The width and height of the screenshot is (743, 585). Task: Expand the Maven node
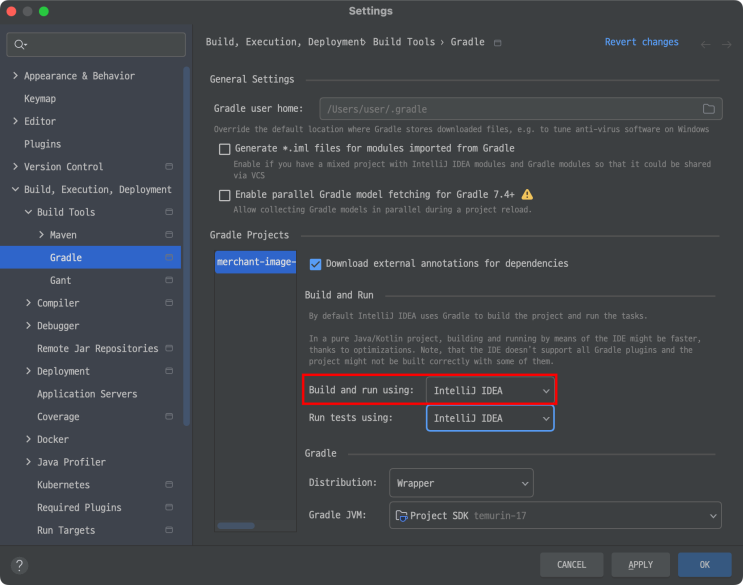(41, 234)
